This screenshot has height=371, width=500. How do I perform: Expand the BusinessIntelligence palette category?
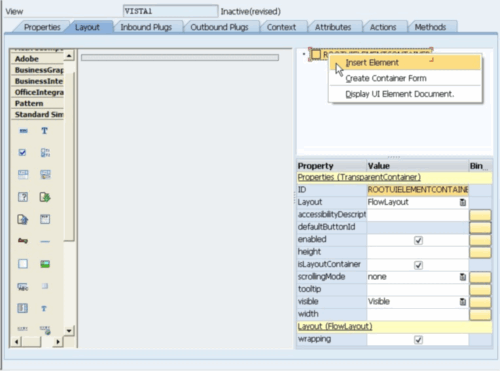click(x=37, y=81)
